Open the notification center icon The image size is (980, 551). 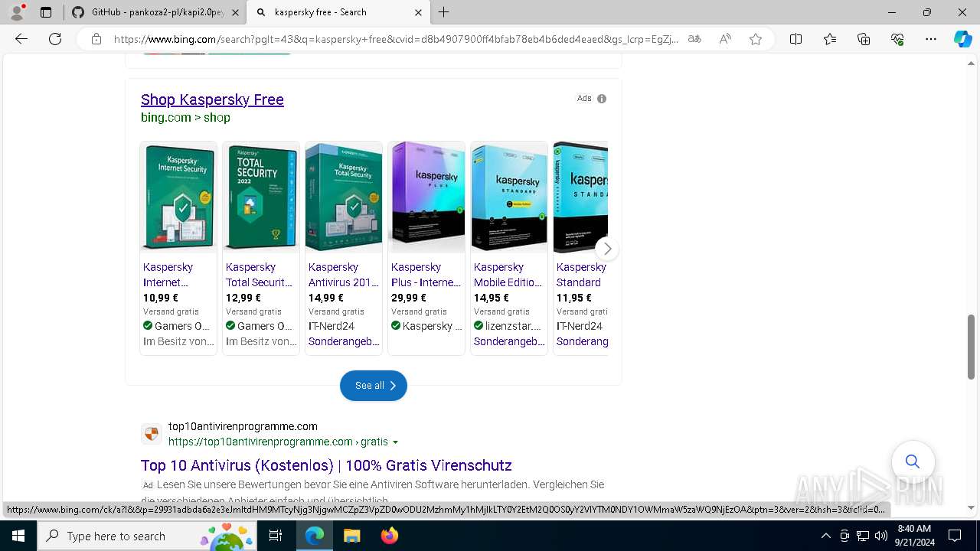(955, 536)
